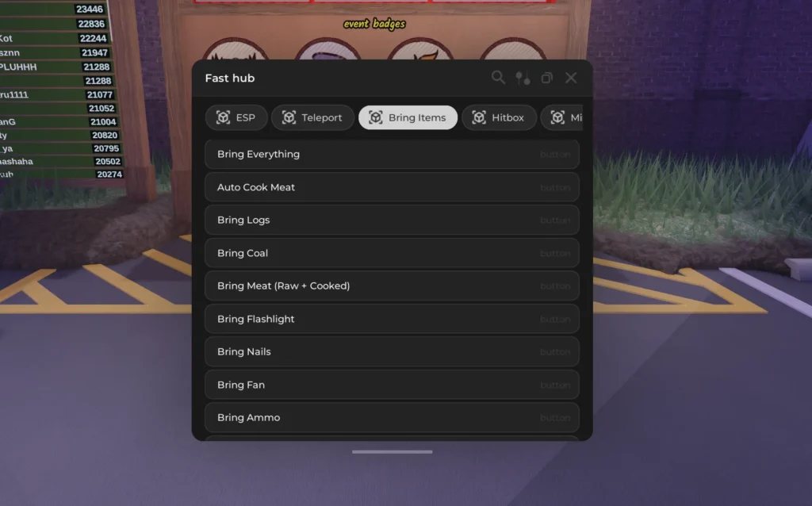Click the window resize squares icon
The width and height of the screenshot is (812, 506).
546,78
